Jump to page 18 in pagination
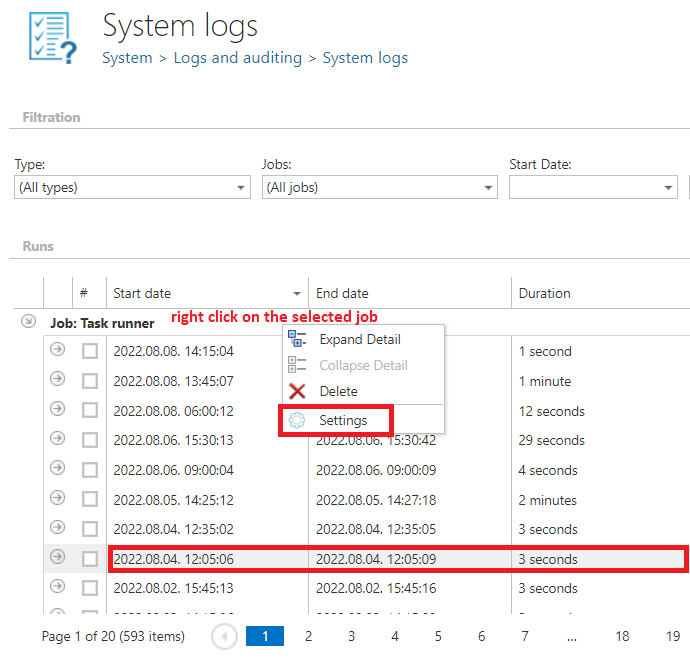The height and width of the screenshot is (662, 690). click(622, 636)
